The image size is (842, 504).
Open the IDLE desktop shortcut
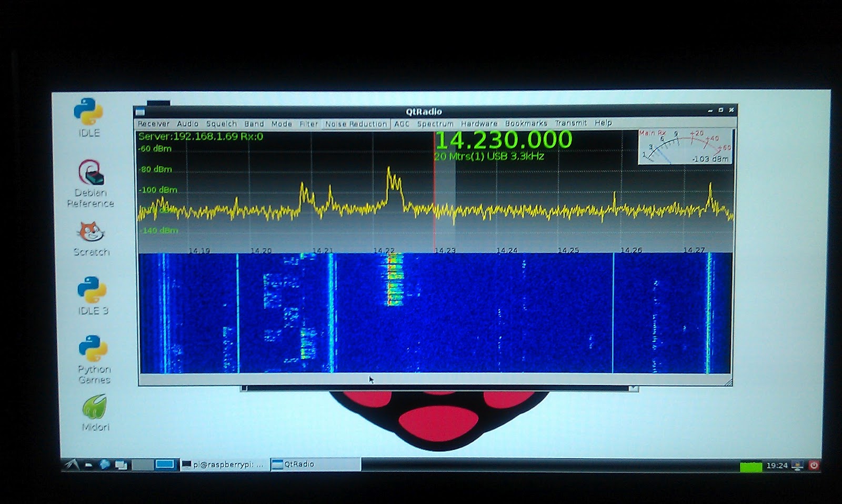click(88, 118)
